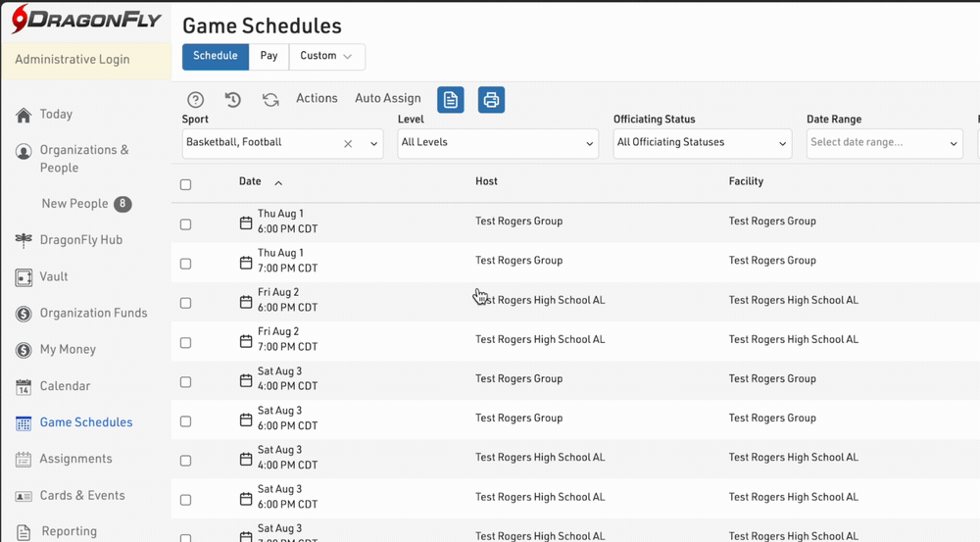This screenshot has width=980, height=542.
Task: Check the Thu Aug 1 7:00 PM game row
Action: pyautogui.click(x=186, y=264)
